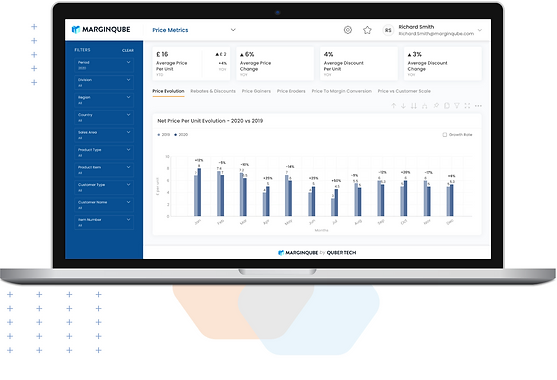This screenshot has width=557, height=380.
Task: Click the FILTERS heading in sidebar
Action: coord(82,50)
